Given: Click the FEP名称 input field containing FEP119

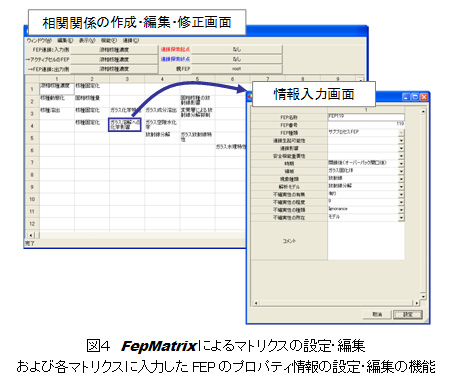Looking at the screenshot, I should click(x=366, y=117).
